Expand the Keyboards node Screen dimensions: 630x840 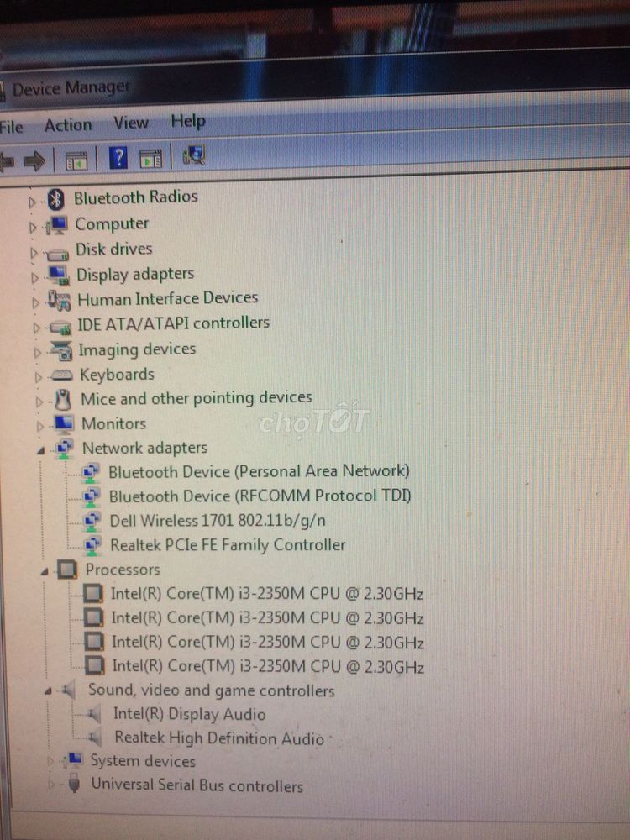click(39, 377)
